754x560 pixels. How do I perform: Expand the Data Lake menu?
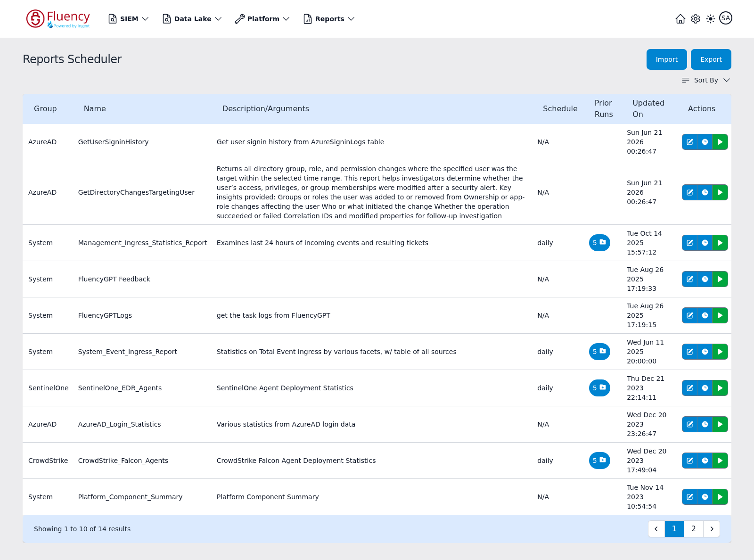pos(192,19)
